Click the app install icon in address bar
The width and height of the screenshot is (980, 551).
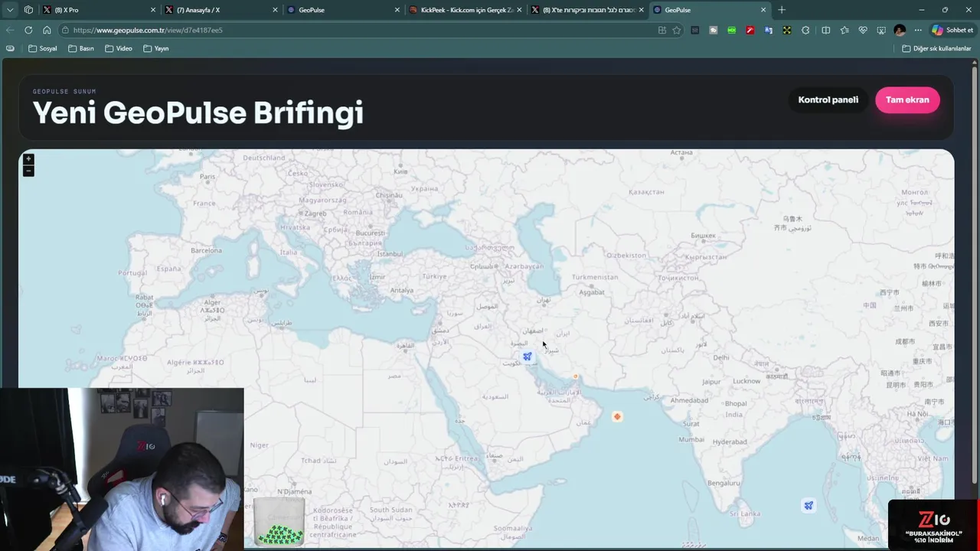[x=662, y=30]
